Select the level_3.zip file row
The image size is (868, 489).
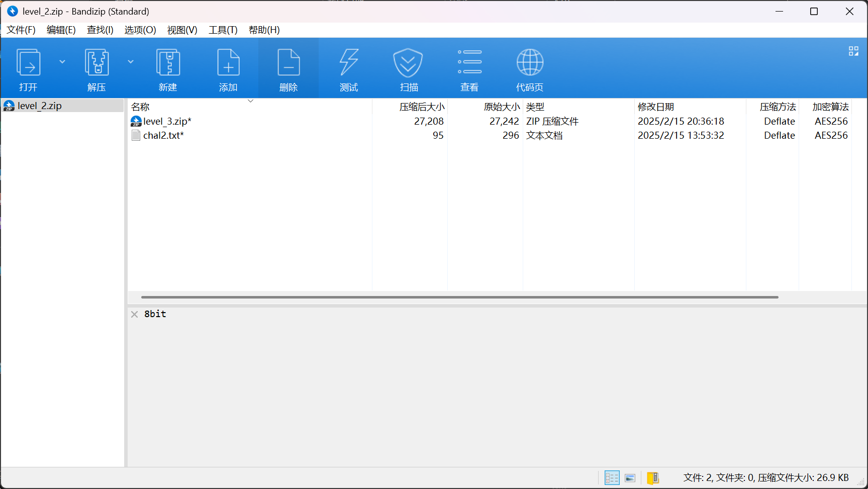[490, 121]
